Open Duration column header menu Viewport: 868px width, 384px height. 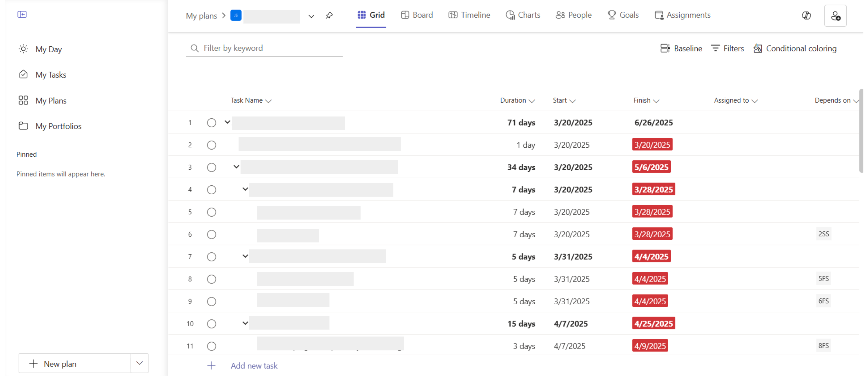(517, 100)
